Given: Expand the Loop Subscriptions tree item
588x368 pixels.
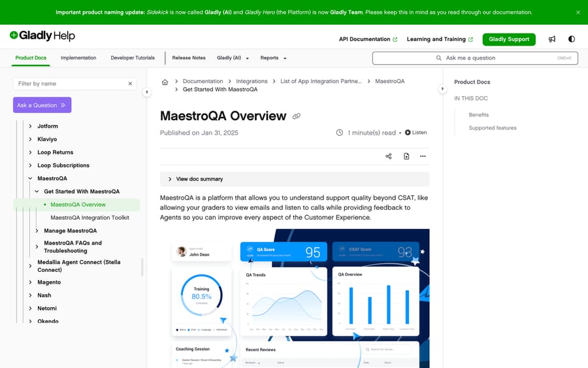Looking at the screenshot, I should (30, 165).
